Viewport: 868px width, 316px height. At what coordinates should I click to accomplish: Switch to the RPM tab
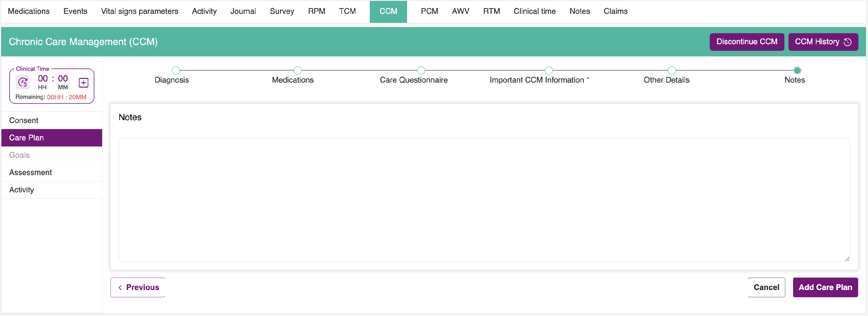click(317, 12)
